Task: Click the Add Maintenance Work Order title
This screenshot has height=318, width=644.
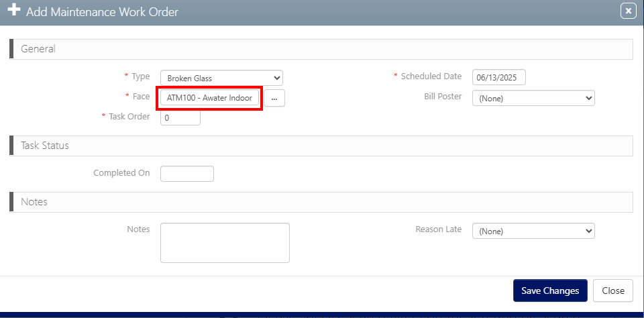Action: (102, 12)
